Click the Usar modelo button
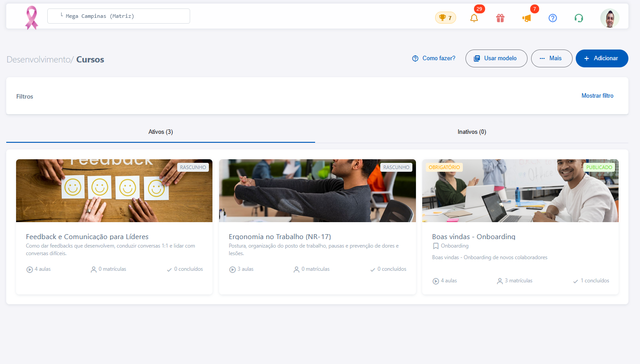 tap(496, 58)
